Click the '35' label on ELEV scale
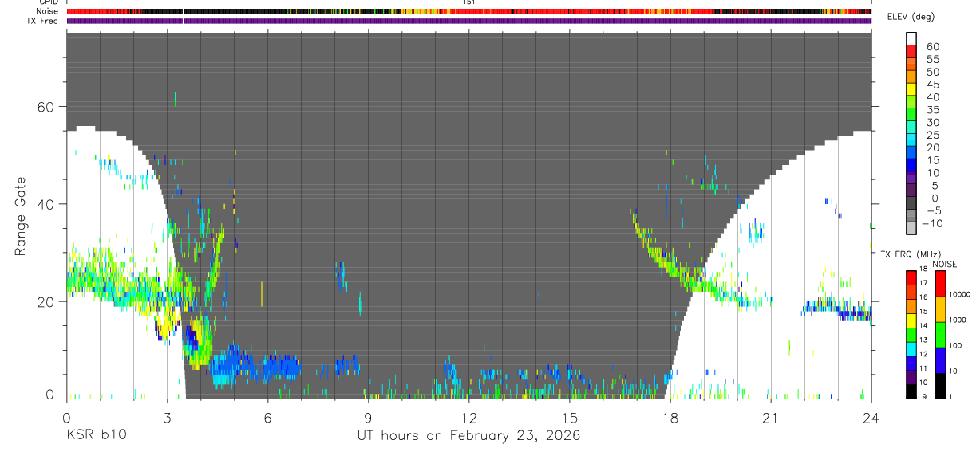The width and height of the screenshot is (980, 452). click(932, 110)
